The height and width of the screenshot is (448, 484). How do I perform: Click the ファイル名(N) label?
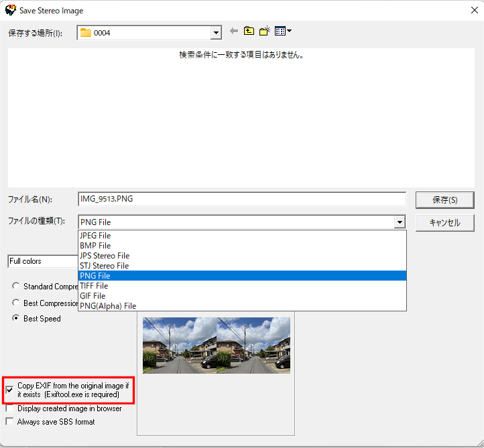pos(30,200)
